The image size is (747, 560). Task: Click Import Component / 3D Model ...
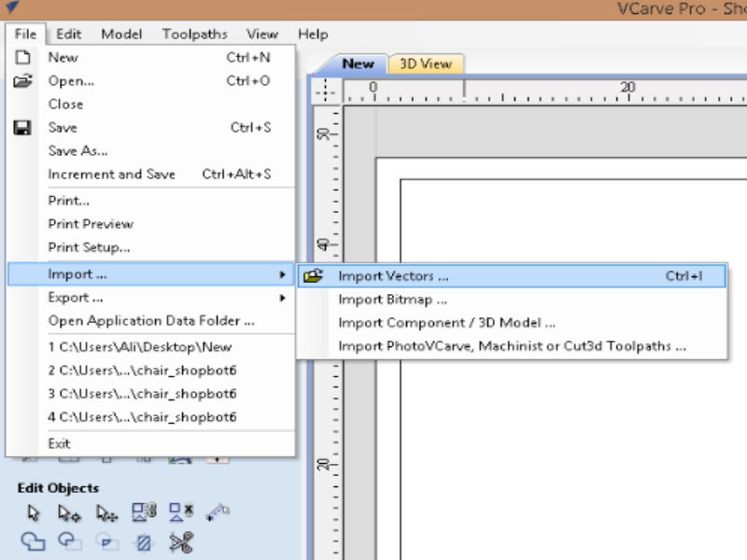click(512, 323)
